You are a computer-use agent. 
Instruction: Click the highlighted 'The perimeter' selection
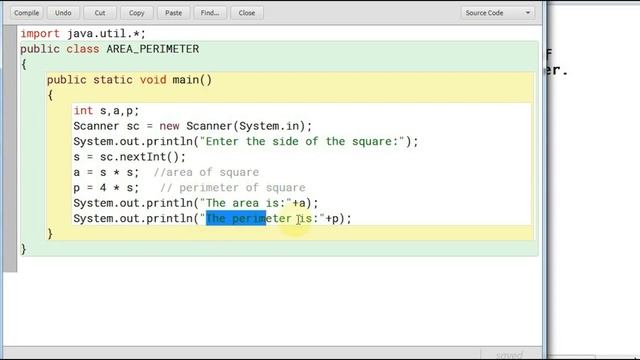coord(236,218)
